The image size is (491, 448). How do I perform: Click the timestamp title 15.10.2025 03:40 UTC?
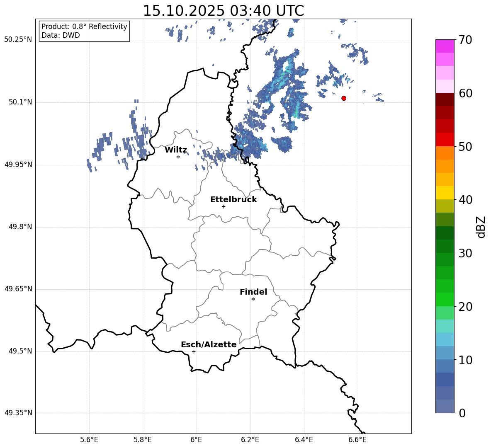(223, 11)
